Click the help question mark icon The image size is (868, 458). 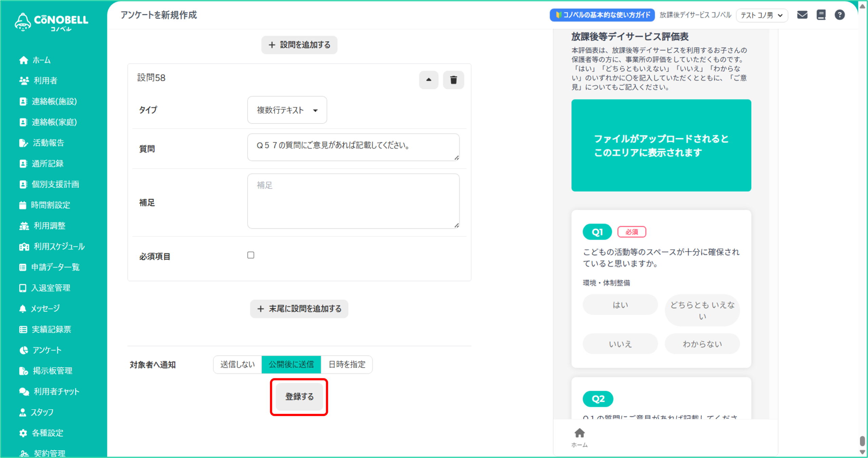(840, 15)
